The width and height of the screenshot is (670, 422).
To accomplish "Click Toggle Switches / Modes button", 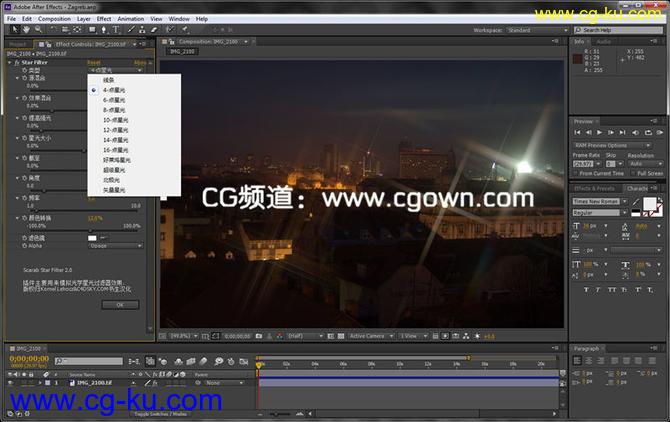I will tap(160, 414).
